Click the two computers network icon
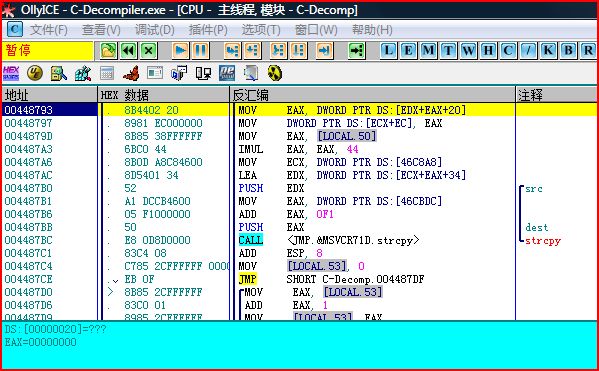The image size is (599, 371). (x=203, y=73)
